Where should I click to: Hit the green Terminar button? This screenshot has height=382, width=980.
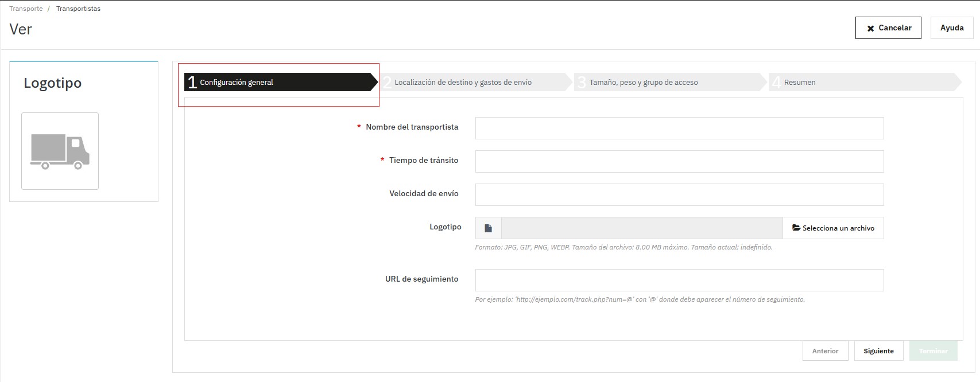point(933,351)
